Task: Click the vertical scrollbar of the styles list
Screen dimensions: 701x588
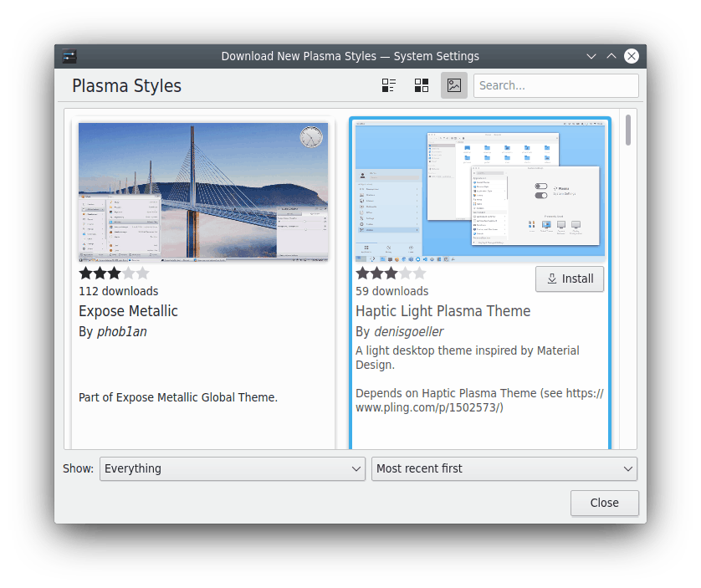Action: pyautogui.click(x=628, y=130)
